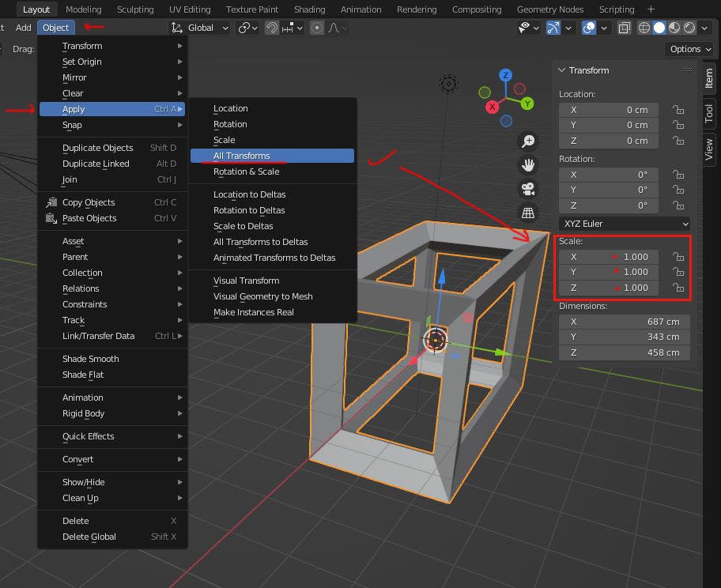Click the blue Z axis gizmo ball
Screen dimensions: 721x588
tap(506, 75)
